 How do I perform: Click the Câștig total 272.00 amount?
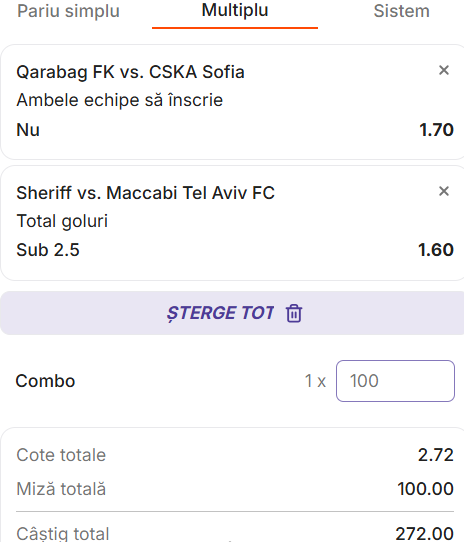424,534
